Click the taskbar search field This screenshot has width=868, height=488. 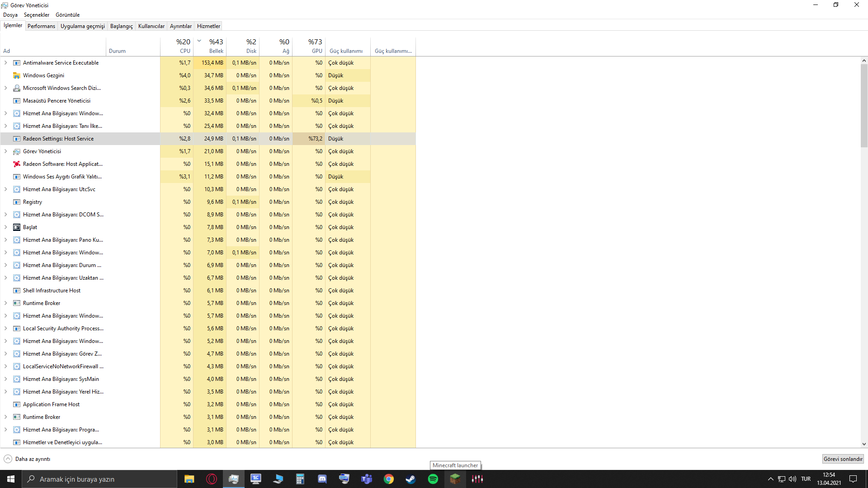point(99,479)
